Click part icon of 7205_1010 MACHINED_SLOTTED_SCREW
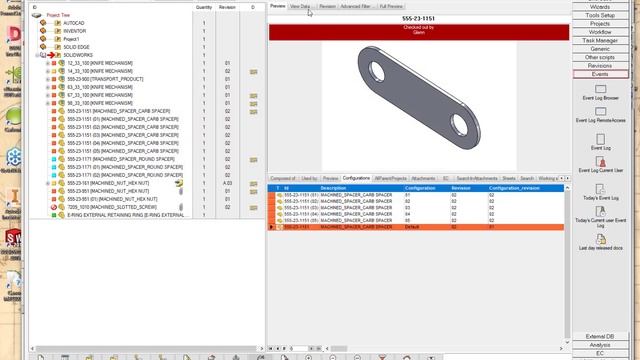Viewport: 640px width, 360px height. tap(62, 207)
